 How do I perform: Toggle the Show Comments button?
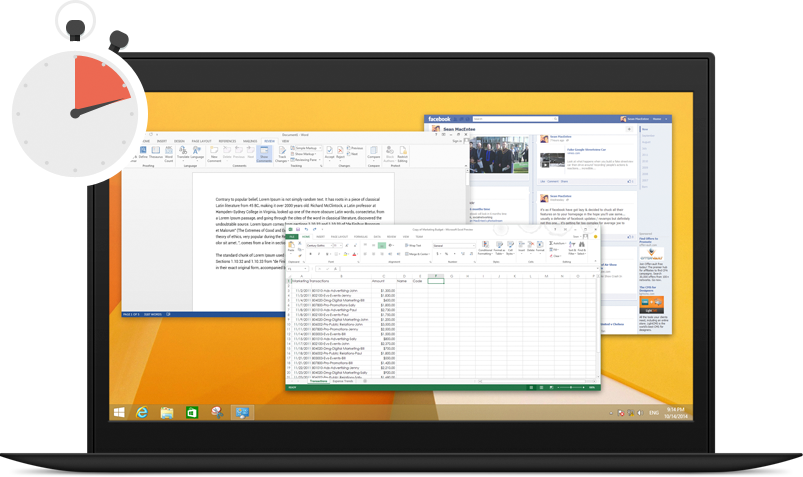coord(264,153)
